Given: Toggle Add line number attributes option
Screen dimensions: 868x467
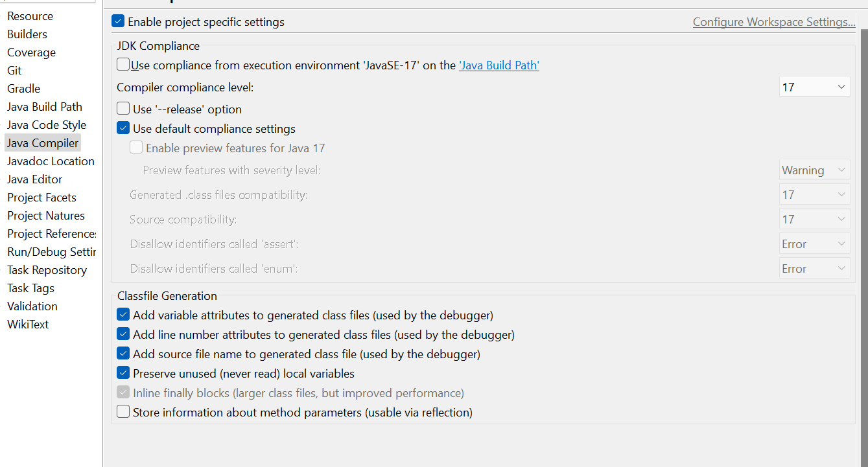Looking at the screenshot, I should 123,335.
